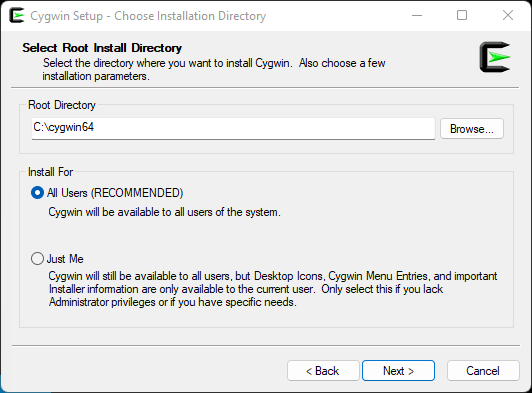The height and width of the screenshot is (393, 532).
Task: Go to the previous step with Back
Action: tap(323, 371)
